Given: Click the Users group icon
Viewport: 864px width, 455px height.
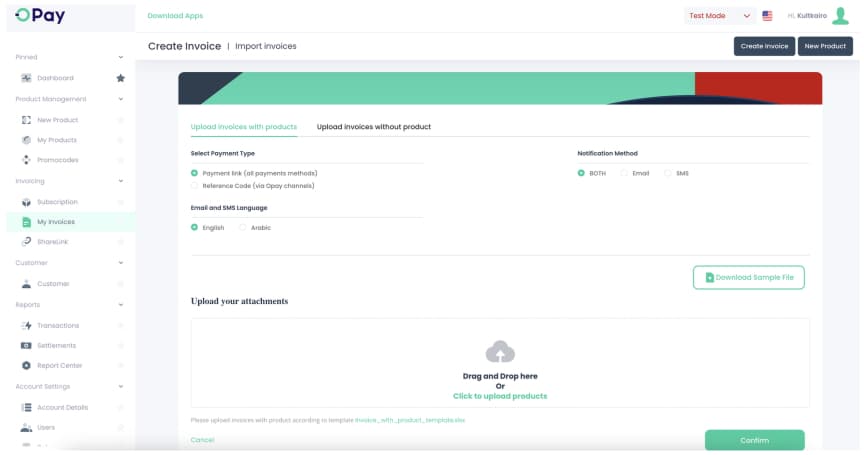Looking at the screenshot, I should tap(26, 427).
